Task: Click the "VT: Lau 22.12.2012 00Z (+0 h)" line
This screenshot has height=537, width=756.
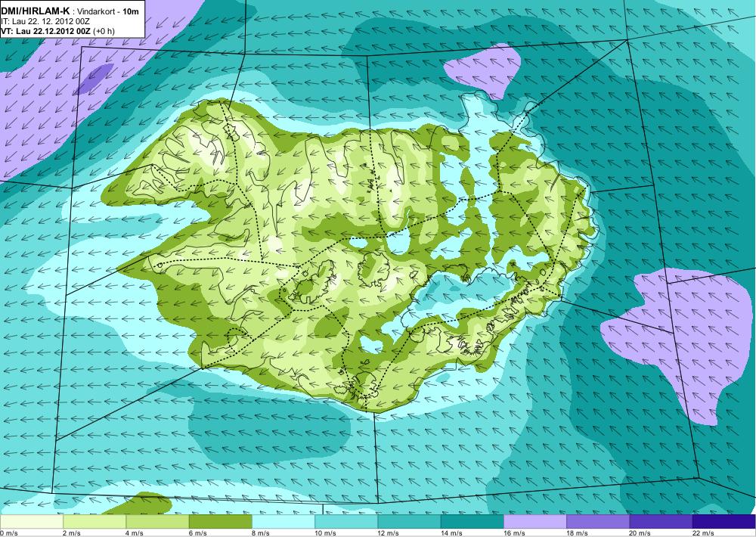Action: click(58, 31)
